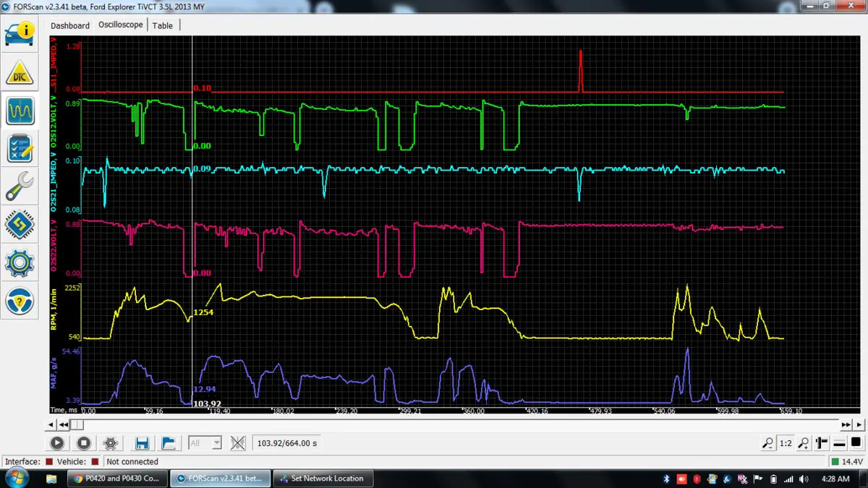Image resolution: width=868 pixels, height=488 pixels.
Task: Load a saved log file with folder icon
Action: [168, 443]
